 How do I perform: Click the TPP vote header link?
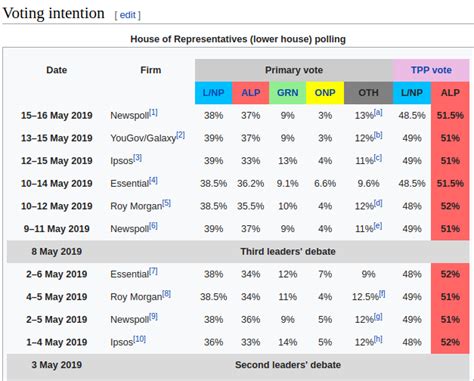(431, 70)
